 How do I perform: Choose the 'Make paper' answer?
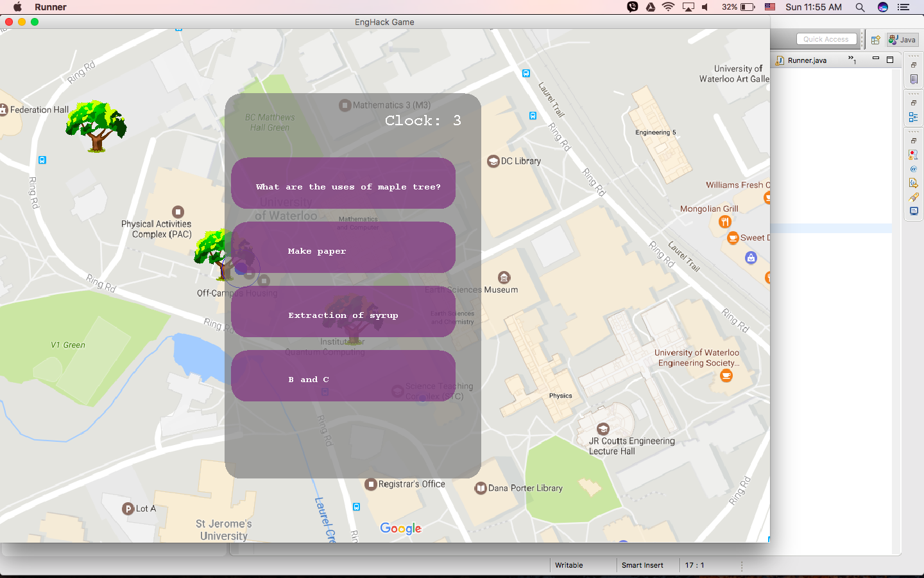[343, 247]
